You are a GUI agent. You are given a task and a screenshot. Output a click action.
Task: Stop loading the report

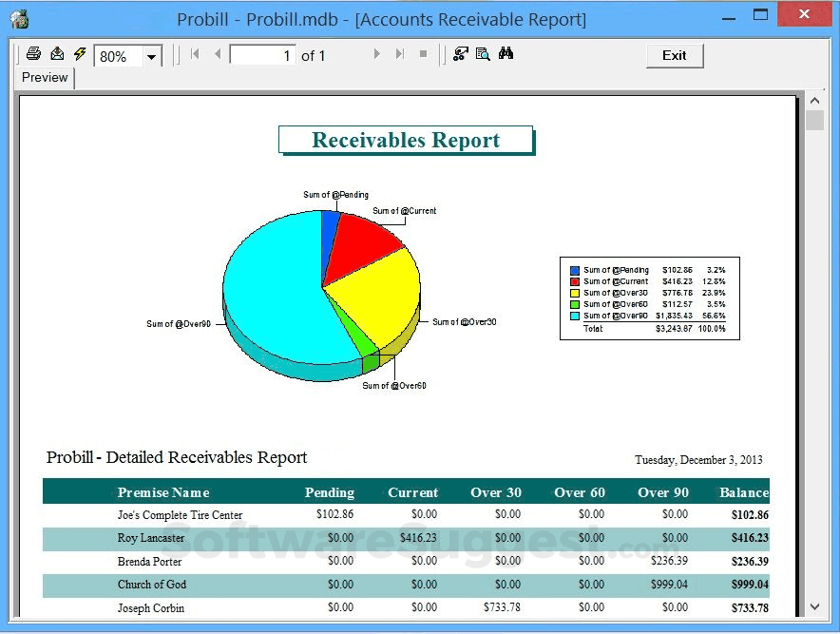422,54
